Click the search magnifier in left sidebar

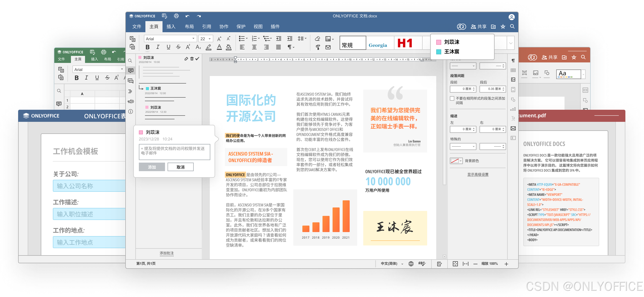click(130, 61)
